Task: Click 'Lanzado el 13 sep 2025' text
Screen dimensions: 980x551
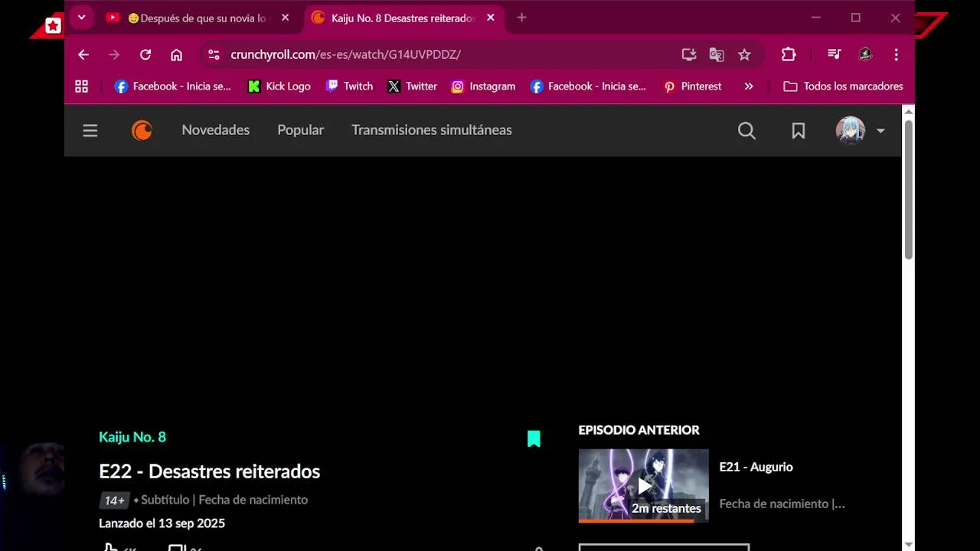Action: click(x=162, y=523)
